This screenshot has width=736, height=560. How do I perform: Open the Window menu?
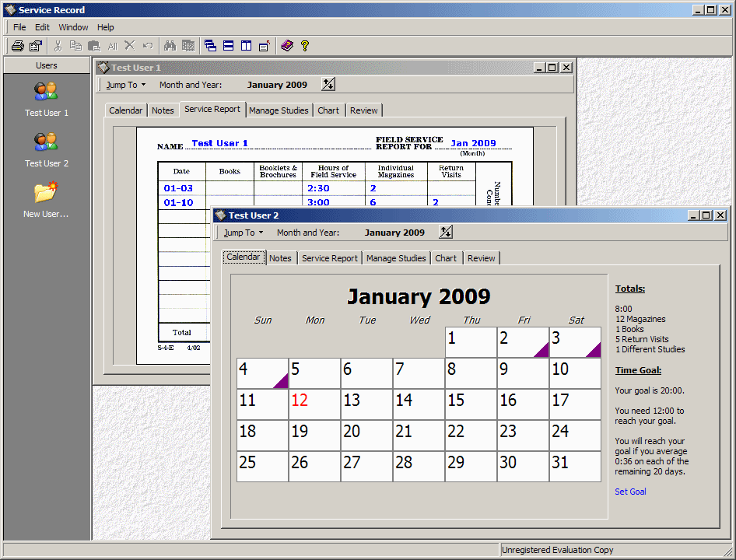click(x=73, y=27)
